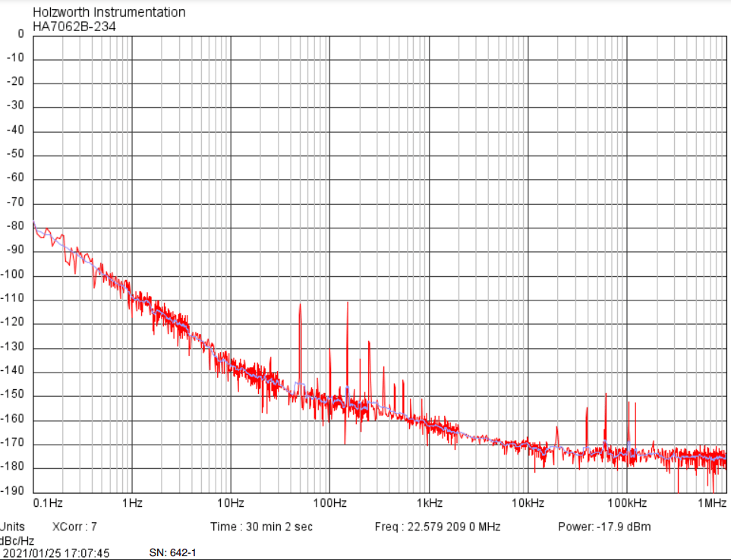Viewport: 731px width, 560px height.
Task: Click the -100 y-axis label
Action: [13, 275]
